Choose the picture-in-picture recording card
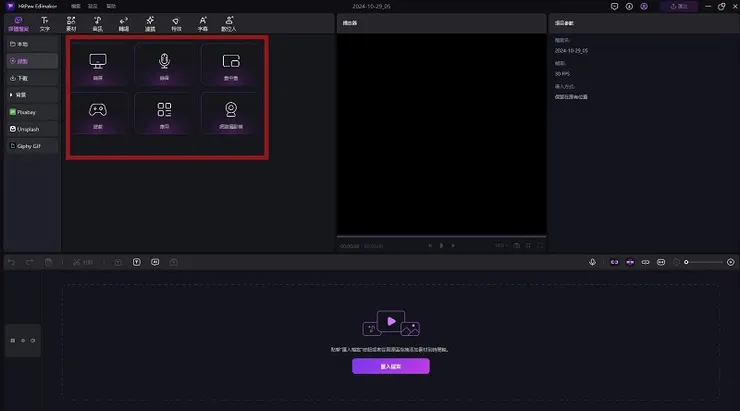 (231, 65)
